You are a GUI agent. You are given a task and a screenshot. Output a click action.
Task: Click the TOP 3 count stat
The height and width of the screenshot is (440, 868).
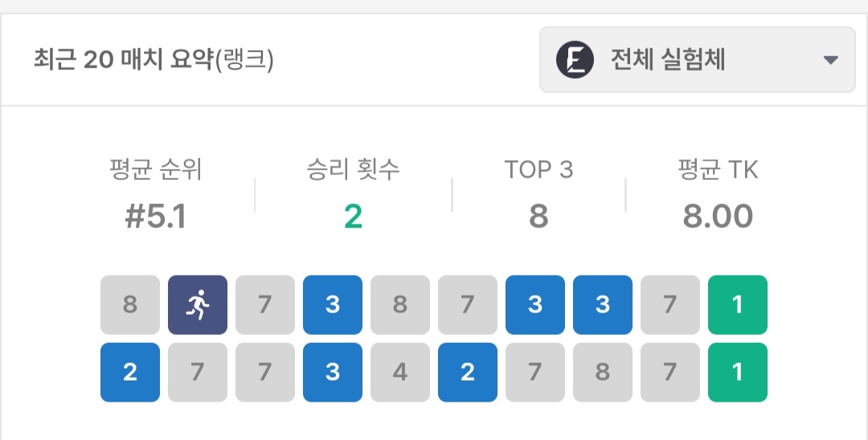(x=538, y=216)
